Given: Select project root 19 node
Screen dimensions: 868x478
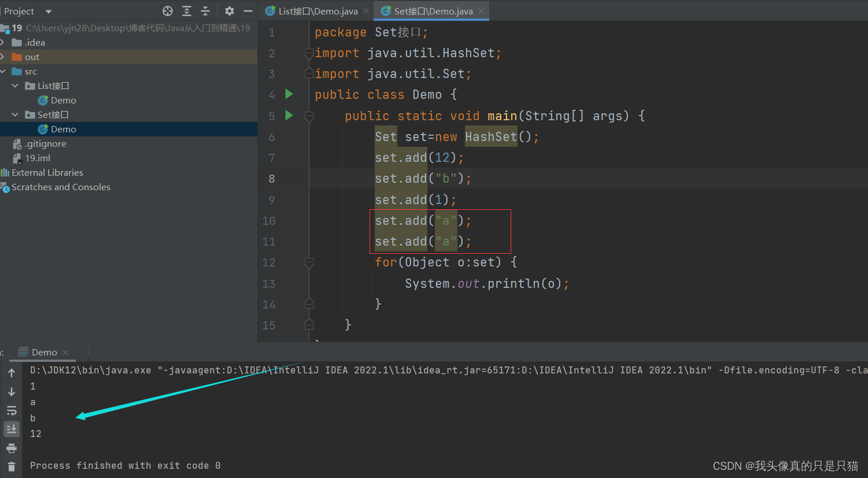Looking at the screenshot, I should pos(128,28).
